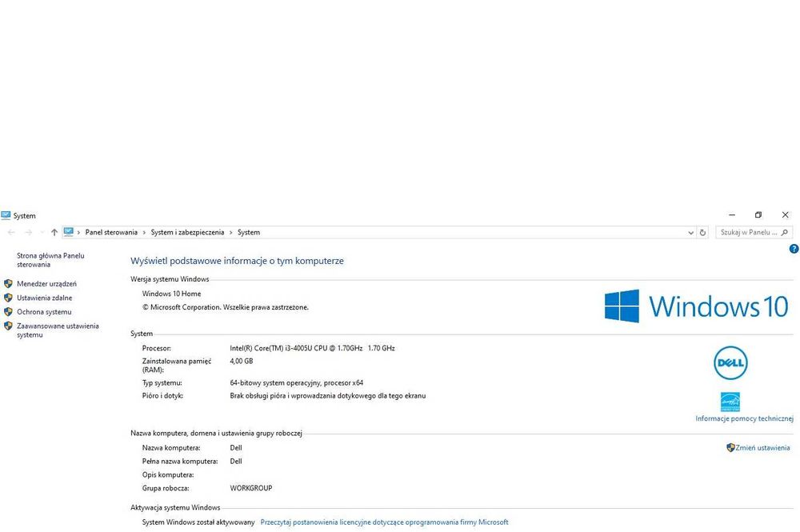Click the Grupa robocza label
This screenshot has width=800, height=532.
pyautogui.click(x=166, y=488)
